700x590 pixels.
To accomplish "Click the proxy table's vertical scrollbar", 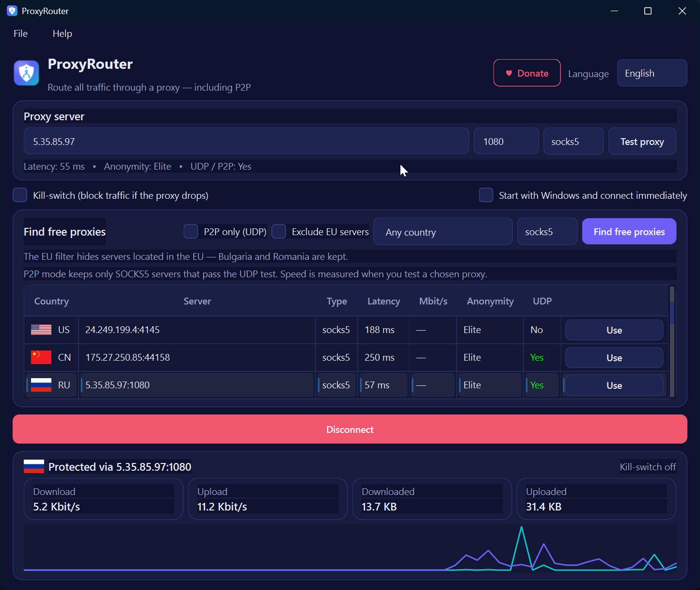I will [672, 342].
